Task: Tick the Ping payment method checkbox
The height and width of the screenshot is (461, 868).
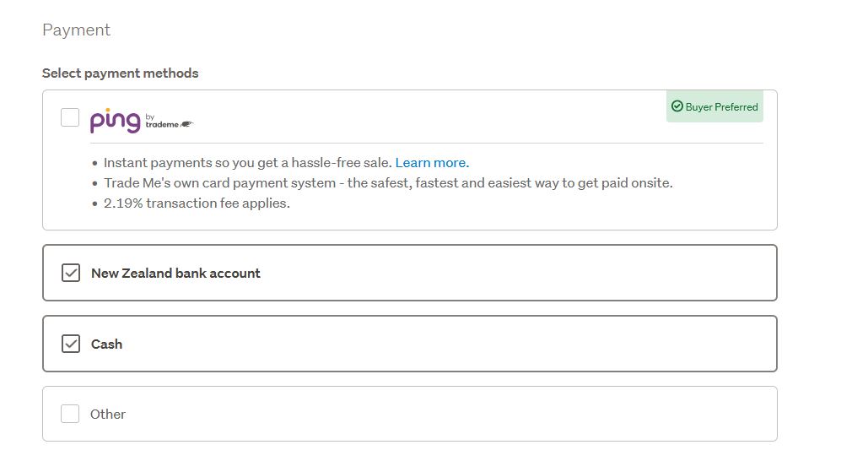Action: (70, 117)
